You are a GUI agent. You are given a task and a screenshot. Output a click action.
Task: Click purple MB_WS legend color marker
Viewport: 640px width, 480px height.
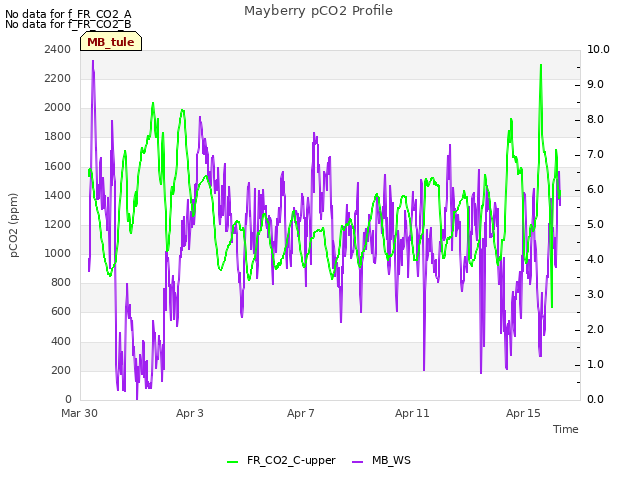(357, 462)
